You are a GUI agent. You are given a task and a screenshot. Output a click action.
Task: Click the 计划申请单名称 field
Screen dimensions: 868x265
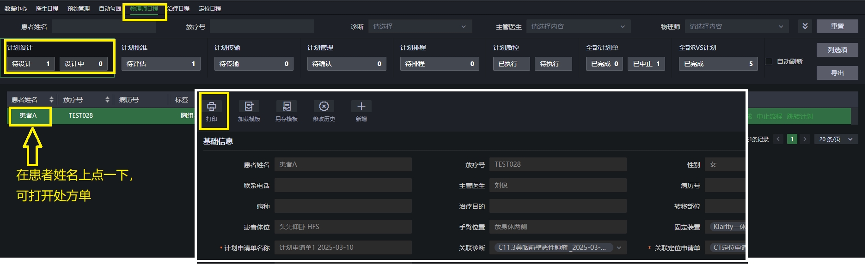click(x=343, y=247)
